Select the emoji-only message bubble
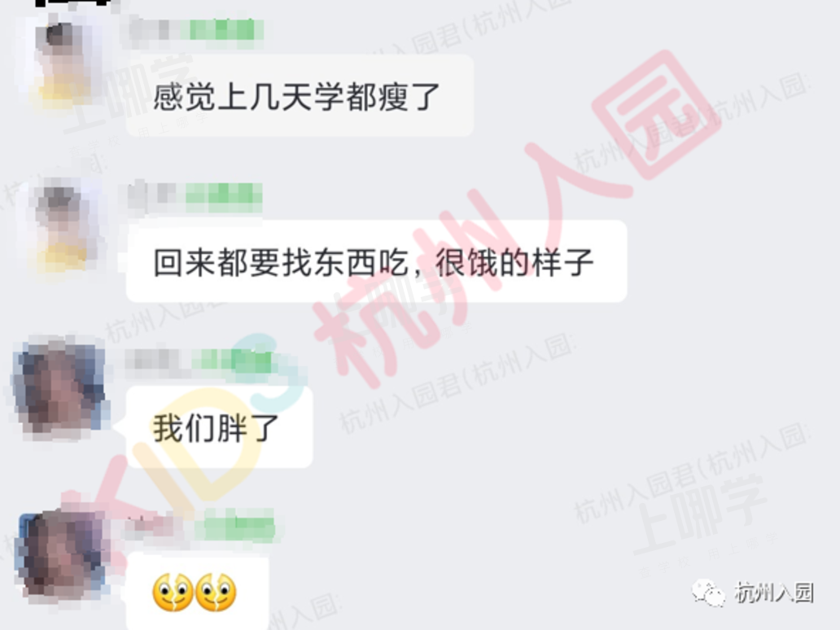 click(197, 593)
